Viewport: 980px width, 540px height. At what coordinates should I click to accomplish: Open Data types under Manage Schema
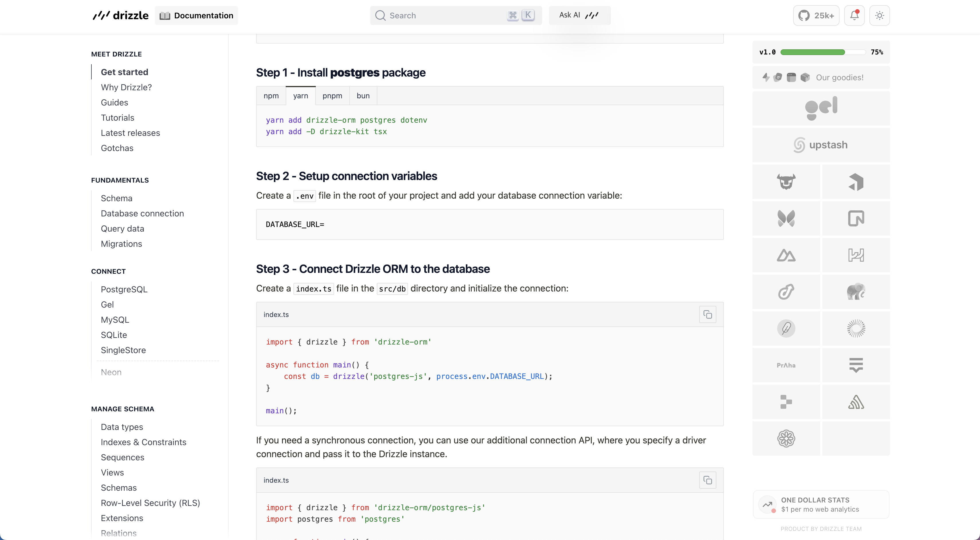tap(122, 427)
